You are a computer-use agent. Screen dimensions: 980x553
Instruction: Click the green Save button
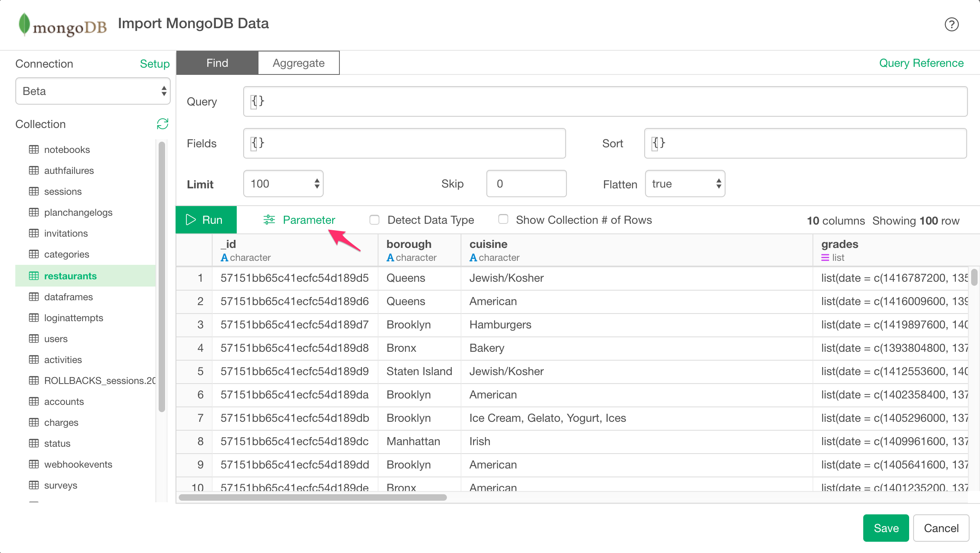point(886,528)
